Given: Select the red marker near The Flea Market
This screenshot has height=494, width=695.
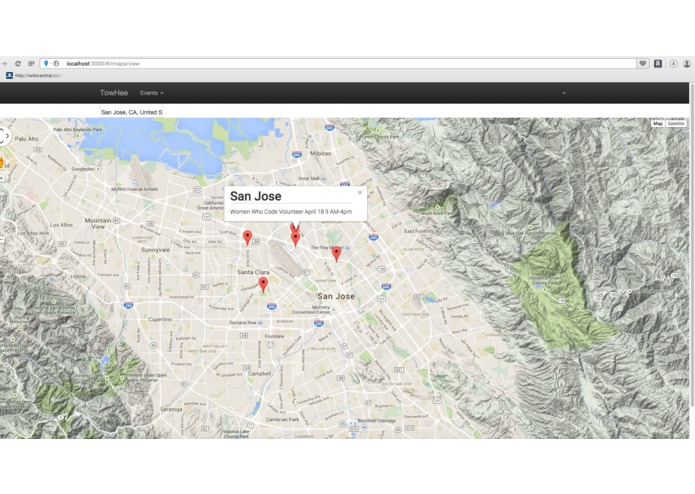Looking at the screenshot, I should [336, 254].
